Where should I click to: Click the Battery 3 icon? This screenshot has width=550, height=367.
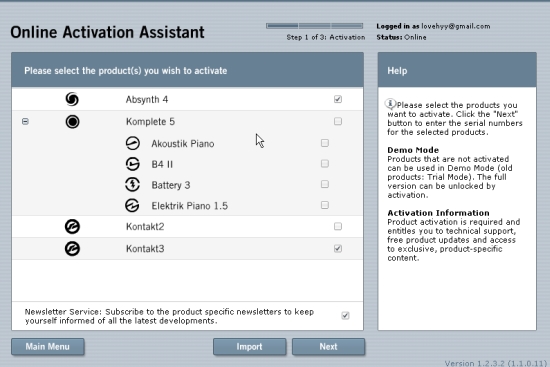click(x=133, y=185)
